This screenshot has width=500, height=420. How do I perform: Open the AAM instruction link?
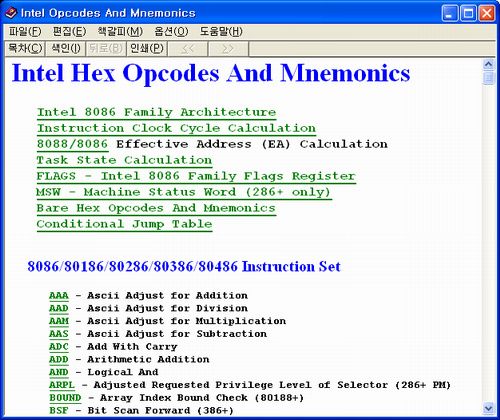point(59,321)
